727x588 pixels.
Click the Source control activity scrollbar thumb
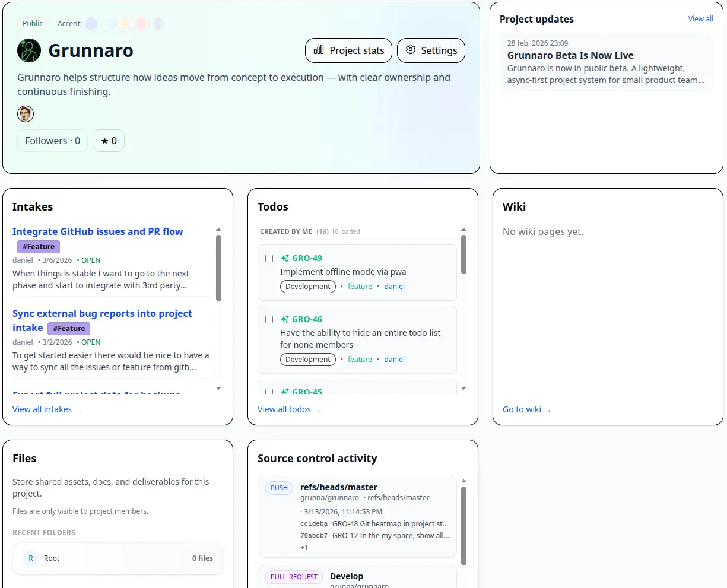tap(463, 526)
